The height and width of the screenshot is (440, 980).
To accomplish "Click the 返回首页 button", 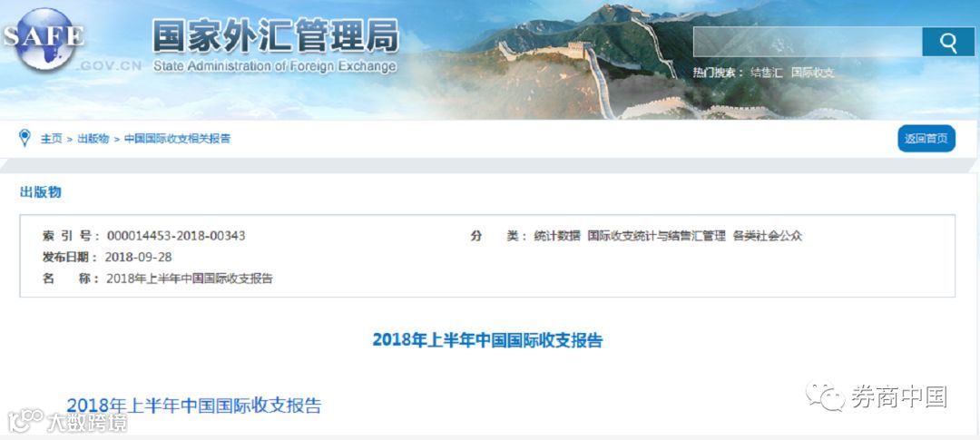I will (x=926, y=139).
